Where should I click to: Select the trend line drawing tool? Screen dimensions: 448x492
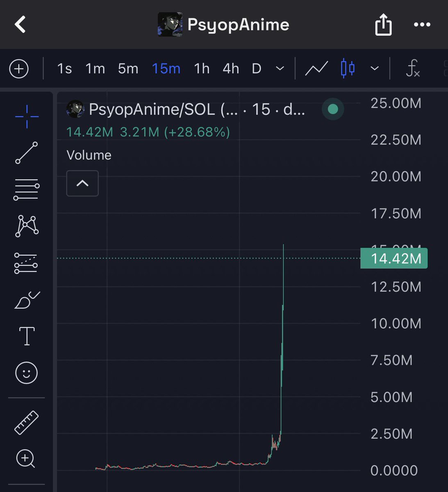pos(27,153)
